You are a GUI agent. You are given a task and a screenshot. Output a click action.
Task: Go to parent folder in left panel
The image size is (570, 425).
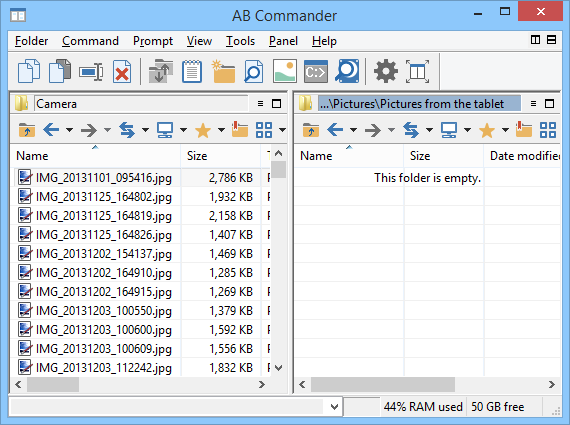(x=27, y=130)
